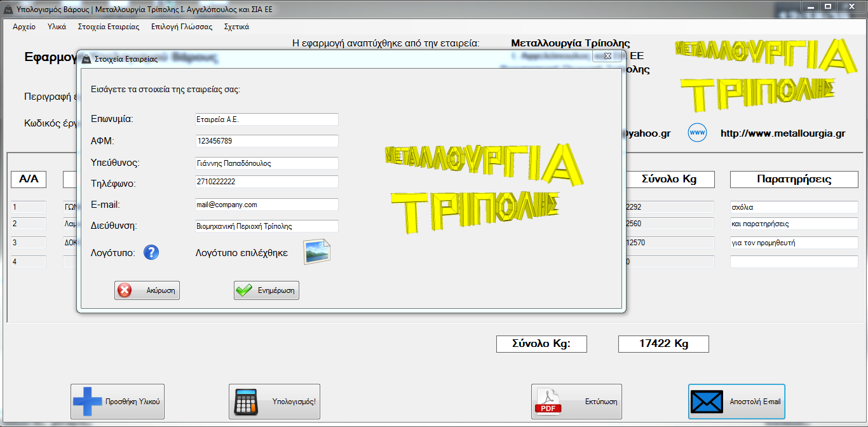Screen dimensions: 868x427
Task: Click the row number 3 cell
Action: coord(29,243)
